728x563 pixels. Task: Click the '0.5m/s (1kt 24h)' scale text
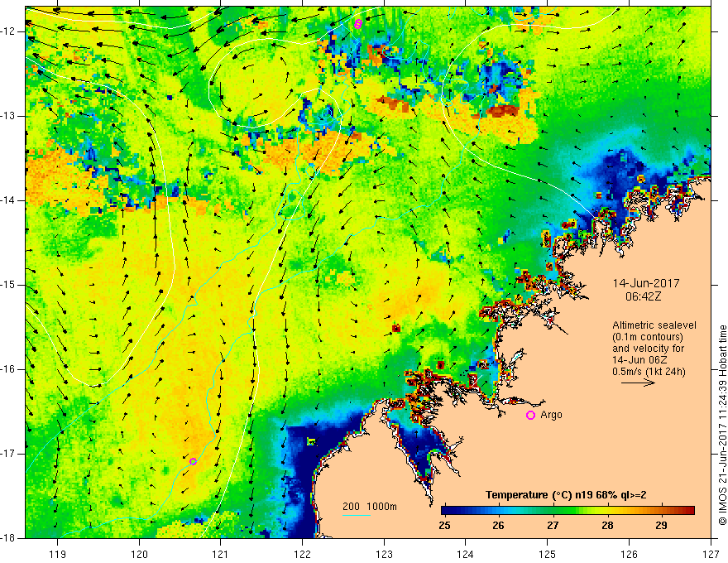point(649,372)
